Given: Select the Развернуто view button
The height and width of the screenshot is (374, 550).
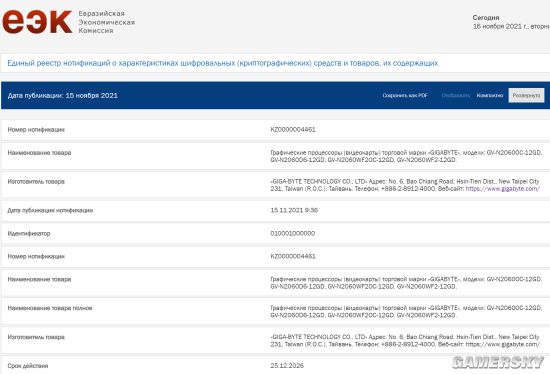Looking at the screenshot, I should 526,95.
